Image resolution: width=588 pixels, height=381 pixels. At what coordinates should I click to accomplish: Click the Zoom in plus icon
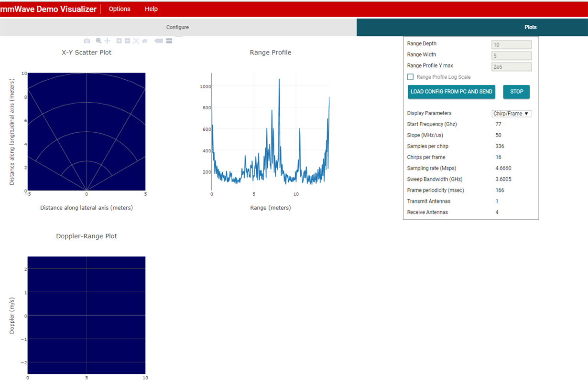tap(119, 41)
